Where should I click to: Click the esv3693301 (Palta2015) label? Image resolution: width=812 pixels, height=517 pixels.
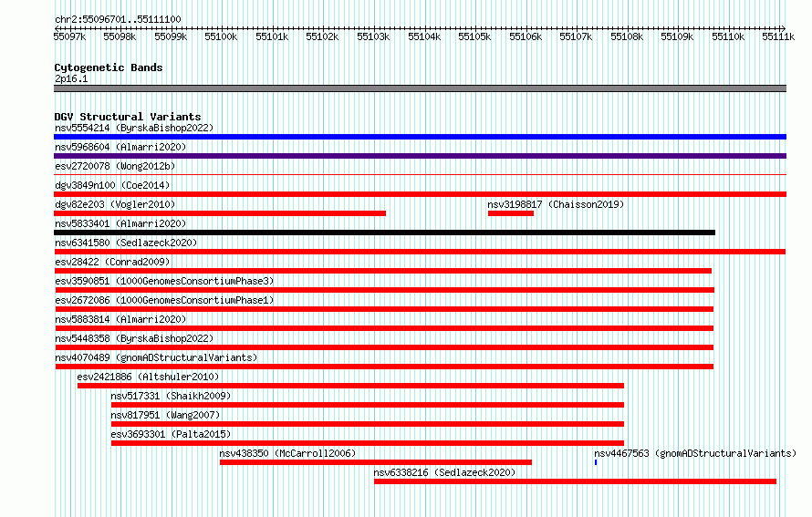coord(171,434)
